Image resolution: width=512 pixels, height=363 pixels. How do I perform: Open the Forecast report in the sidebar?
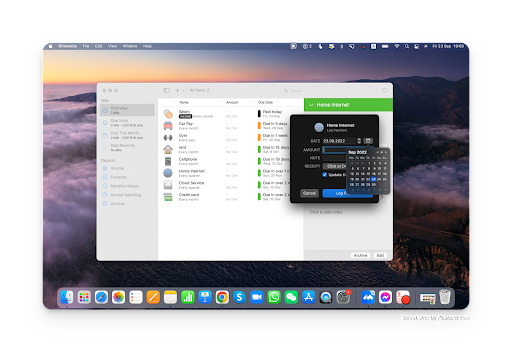click(x=127, y=177)
